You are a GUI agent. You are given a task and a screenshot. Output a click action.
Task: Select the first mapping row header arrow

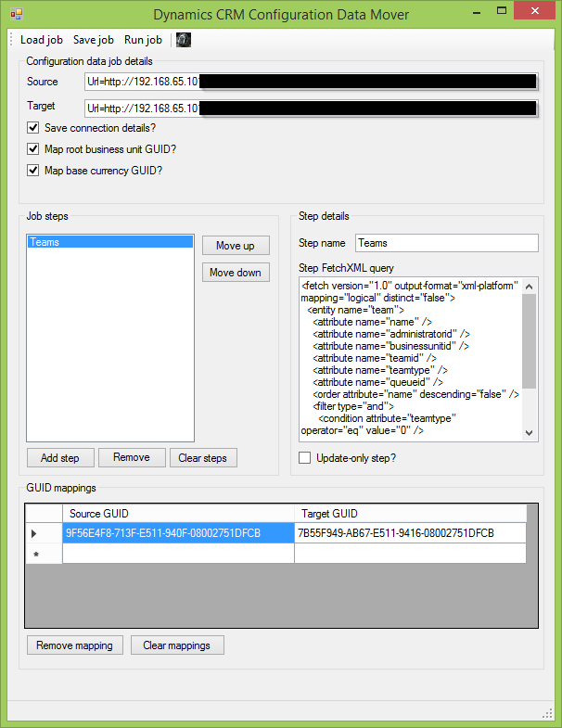(44, 533)
